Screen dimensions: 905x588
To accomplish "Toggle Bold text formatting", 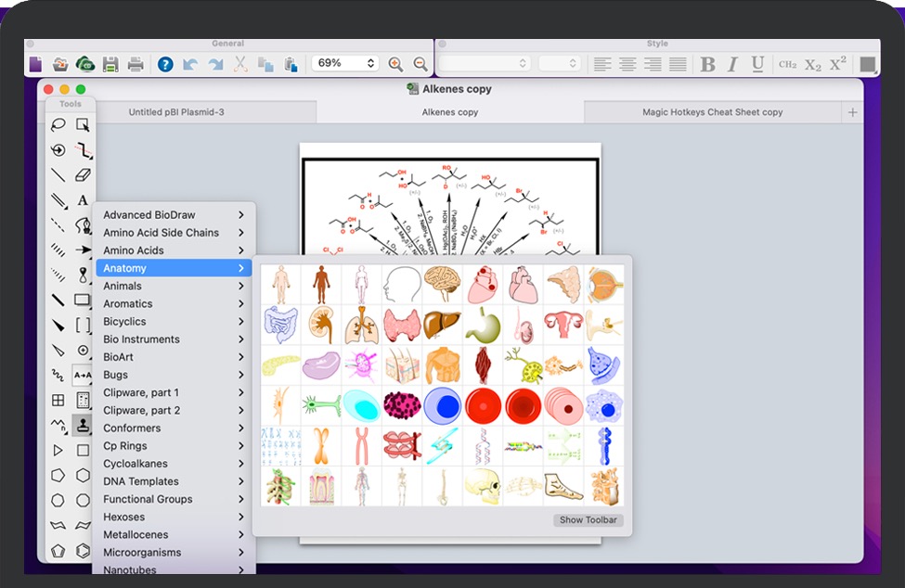I will (708, 64).
